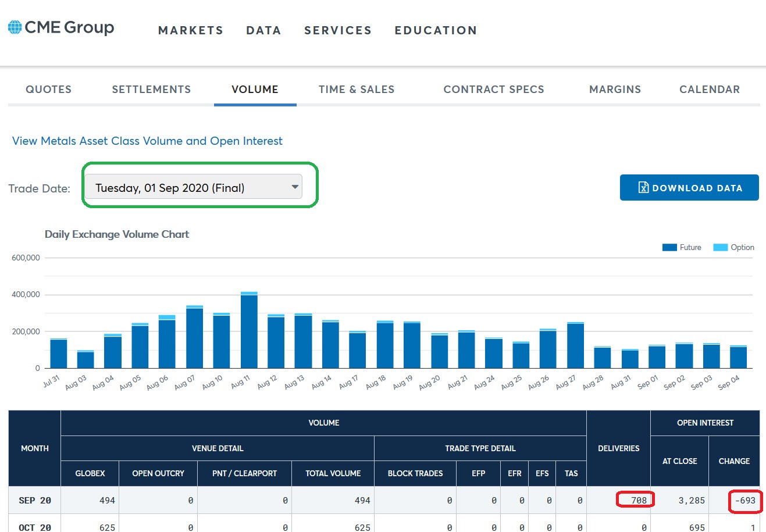
Task: Click the spreadsheet icon in Download Data
Action: point(643,188)
